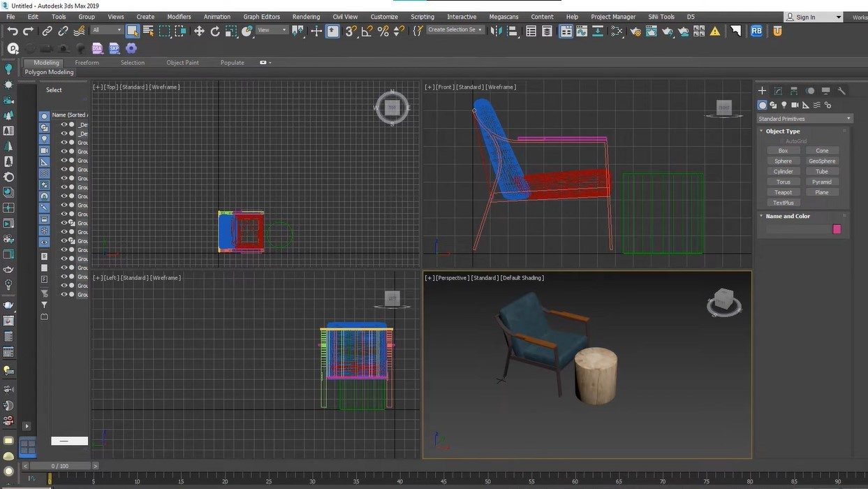Open the Select by Name tool

pyautogui.click(x=148, y=31)
